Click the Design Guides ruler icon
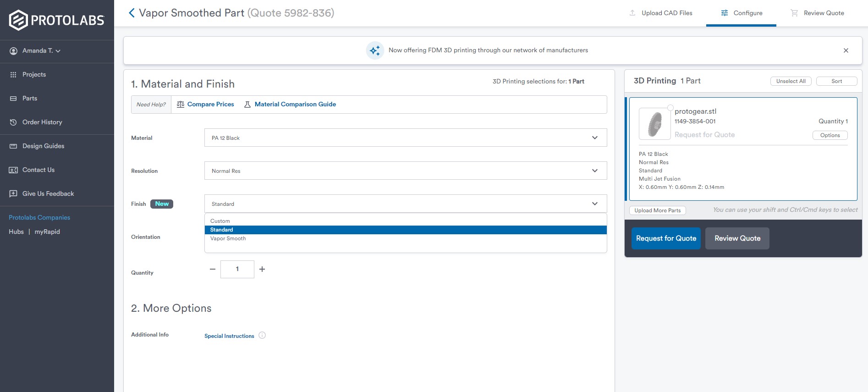The height and width of the screenshot is (392, 868). click(x=13, y=146)
